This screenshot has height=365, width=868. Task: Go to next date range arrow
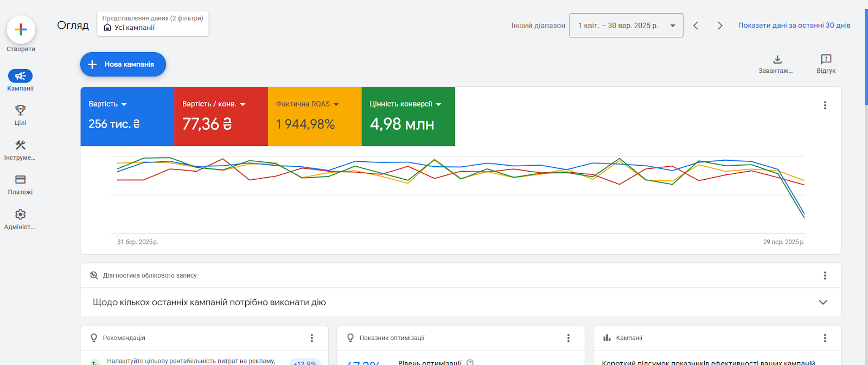click(720, 26)
